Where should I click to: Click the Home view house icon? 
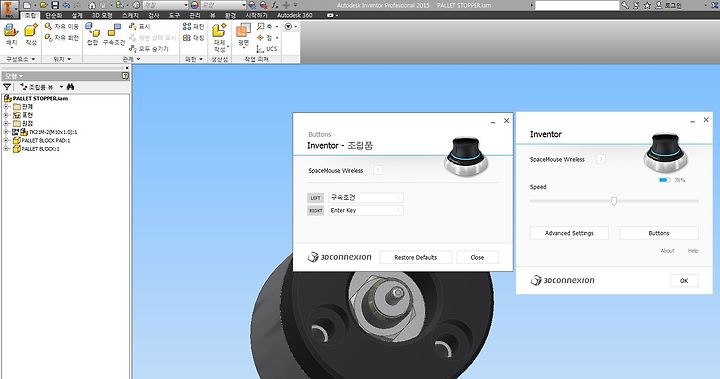coord(92,5)
